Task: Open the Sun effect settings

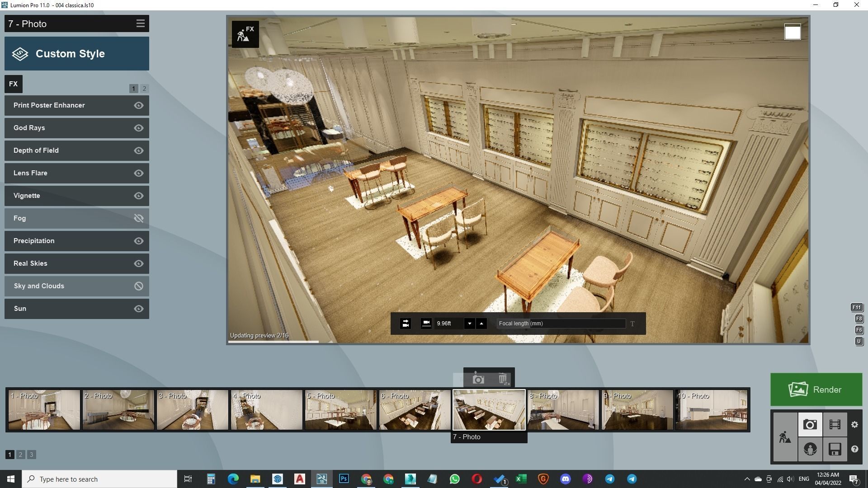Action: click(x=77, y=309)
